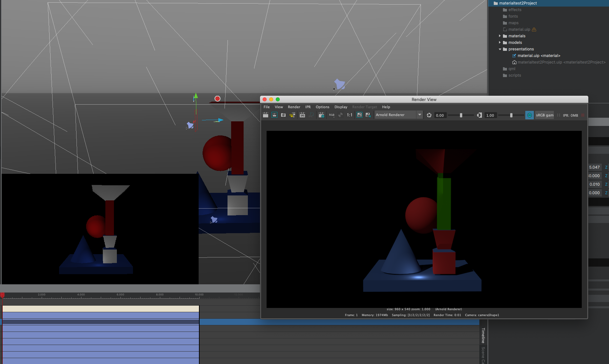
Task: Open Render Settings from the toolbar icon
Action: coord(321,115)
